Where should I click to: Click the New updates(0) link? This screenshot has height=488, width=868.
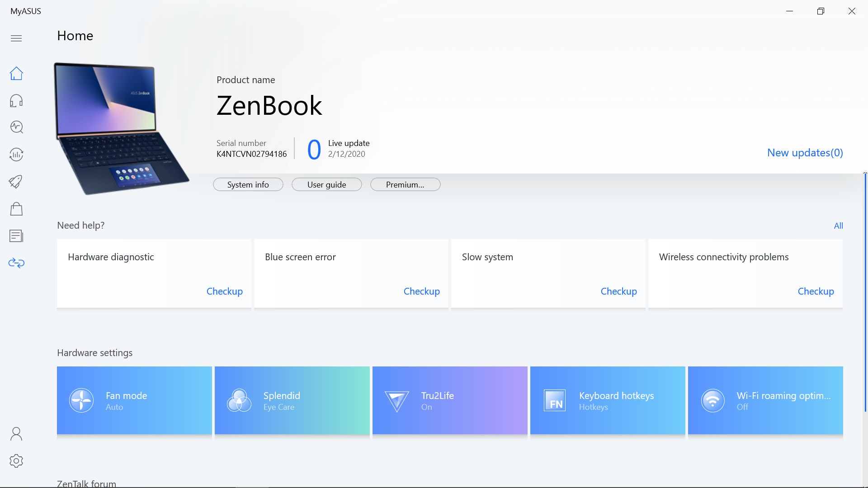point(805,153)
